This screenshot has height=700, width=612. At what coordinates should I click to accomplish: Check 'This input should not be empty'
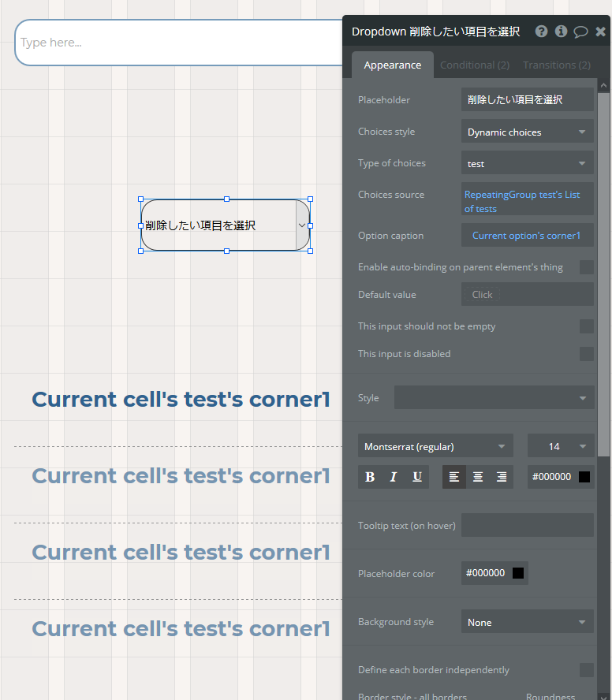click(x=587, y=326)
